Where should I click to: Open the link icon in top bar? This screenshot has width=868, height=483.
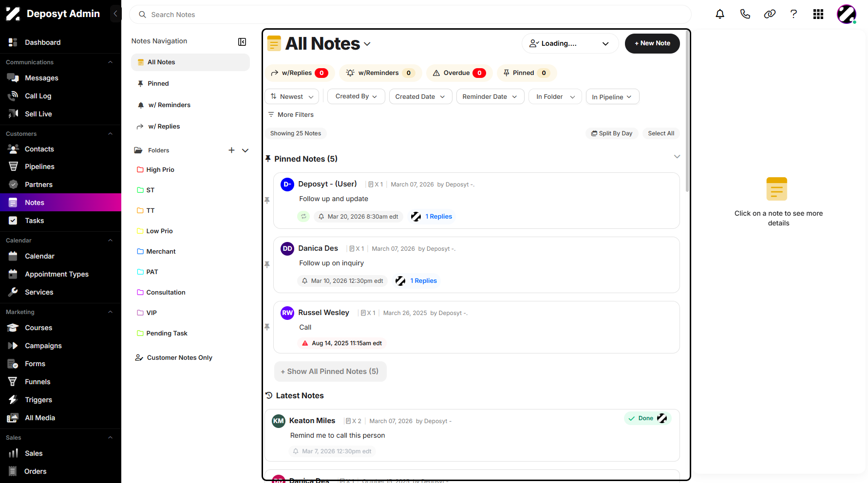coord(770,14)
